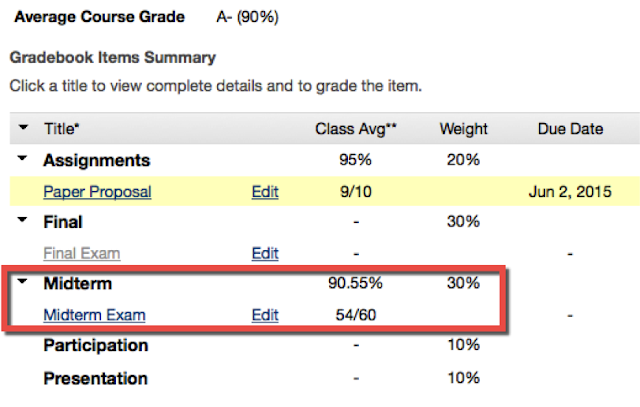Image resolution: width=640 pixels, height=407 pixels.
Task: Sort by the Title column header
Action: 62,129
